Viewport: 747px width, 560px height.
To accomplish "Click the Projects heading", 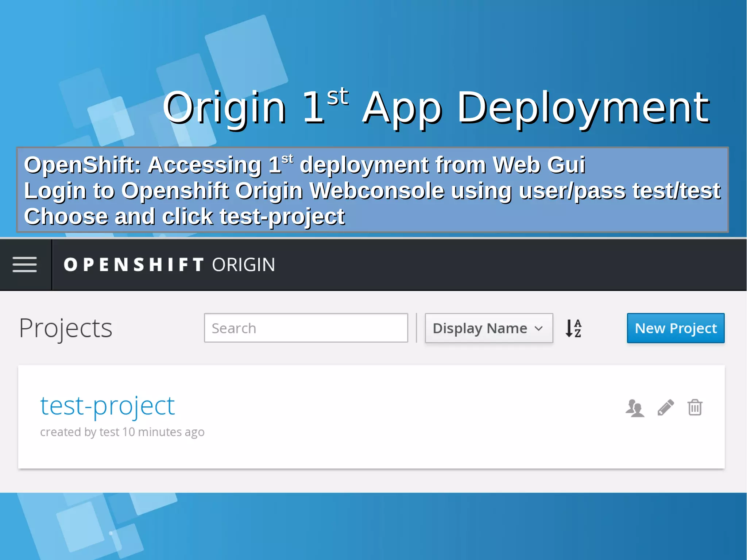I will coord(66,328).
